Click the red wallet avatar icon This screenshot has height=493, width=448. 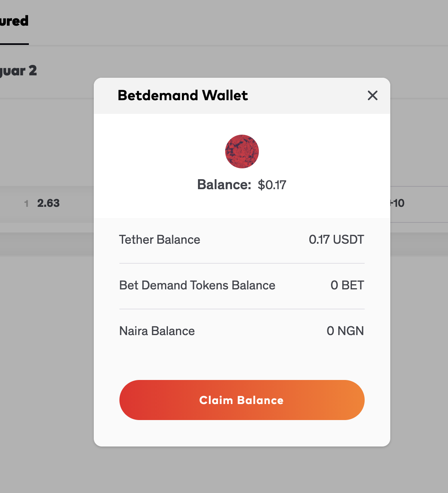242,152
